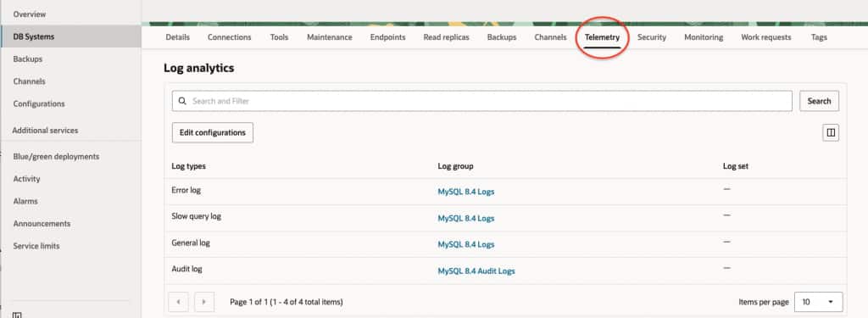Switch to the Backups tab

click(502, 37)
